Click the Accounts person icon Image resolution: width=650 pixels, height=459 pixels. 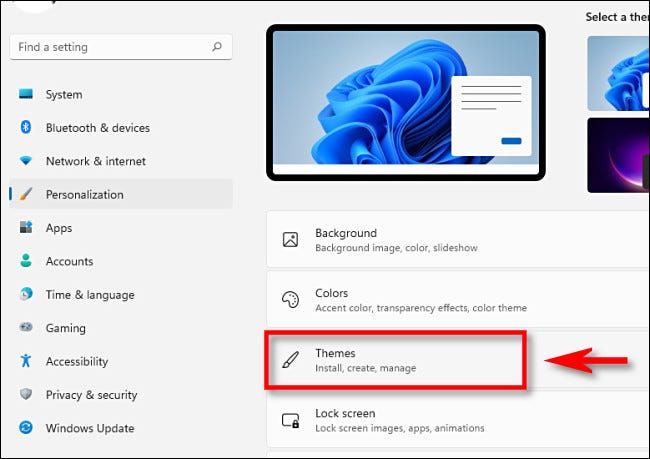click(x=26, y=260)
